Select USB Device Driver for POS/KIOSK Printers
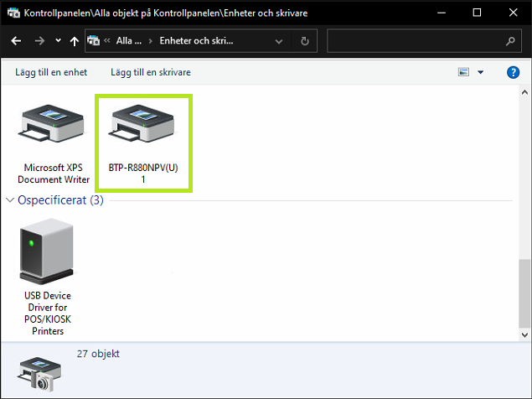 pyautogui.click(x=47, y=277)
